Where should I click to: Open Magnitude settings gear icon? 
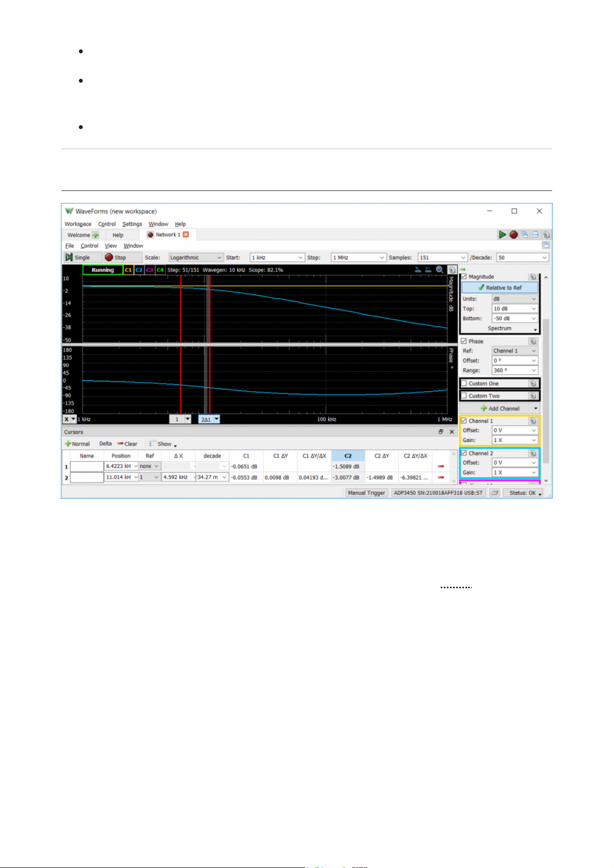click(x=533, y=277)
